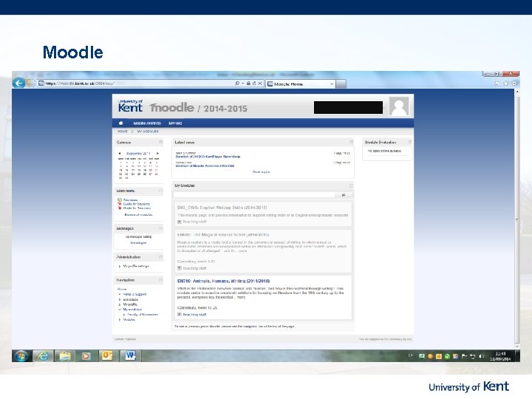Click the browser forward arrow button
532x399 pixels.
tap(30, 83)
